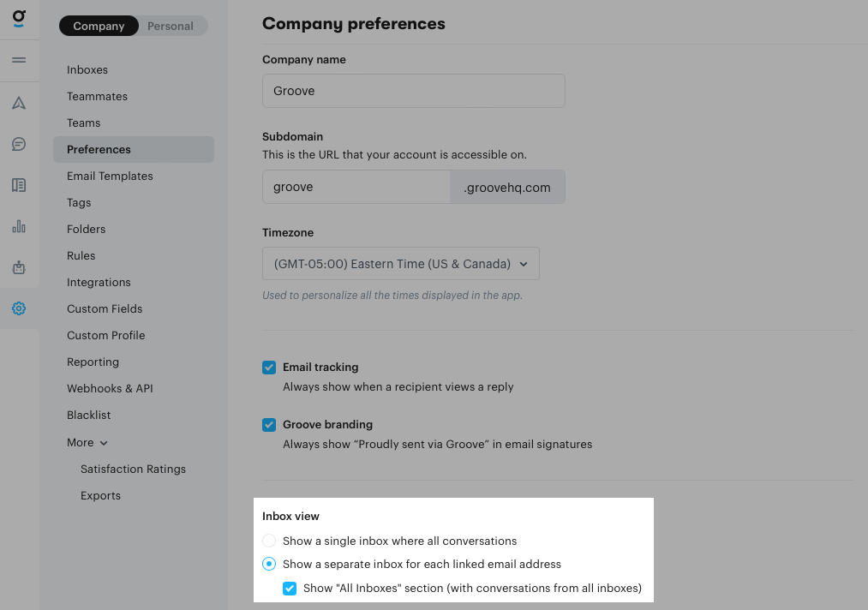
Task: Open the inbox paper-plane icon
Action: click(19, 103)
